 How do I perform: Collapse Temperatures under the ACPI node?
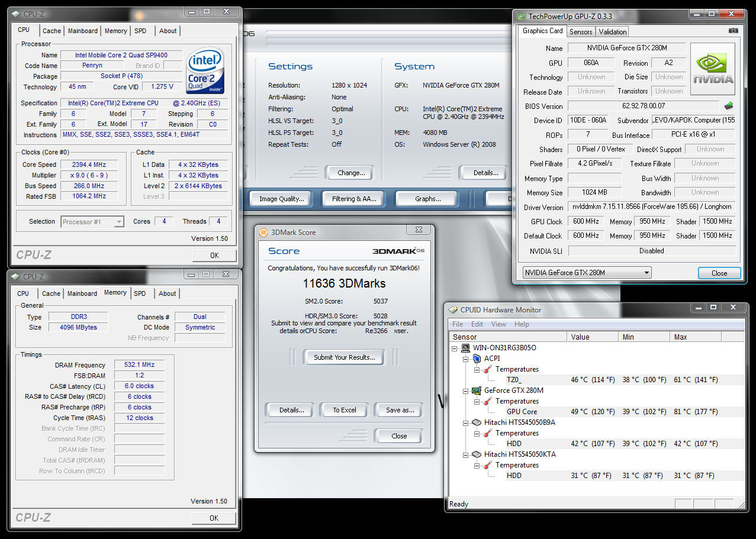pyautogui.click(x=477, y=369)
